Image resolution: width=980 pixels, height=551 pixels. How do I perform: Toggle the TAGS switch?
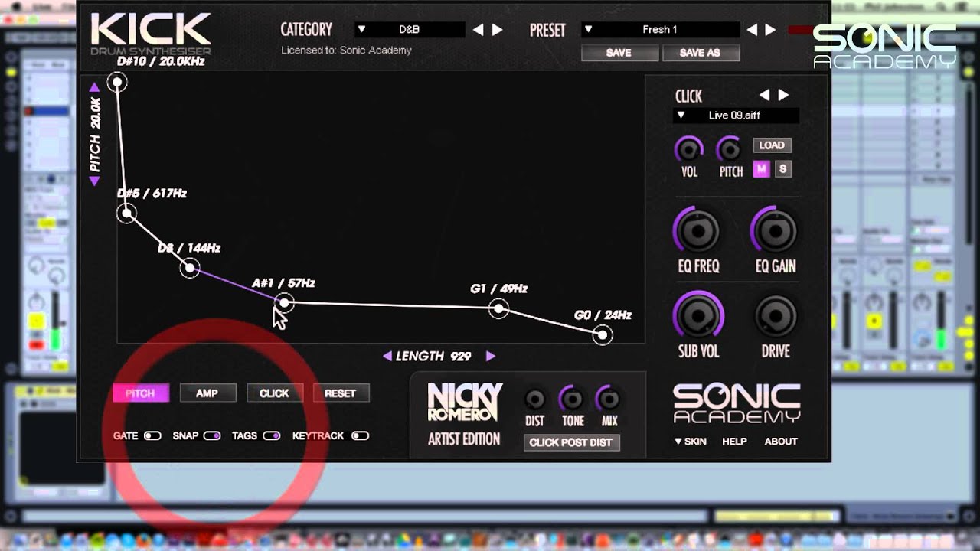coord(271,435)
